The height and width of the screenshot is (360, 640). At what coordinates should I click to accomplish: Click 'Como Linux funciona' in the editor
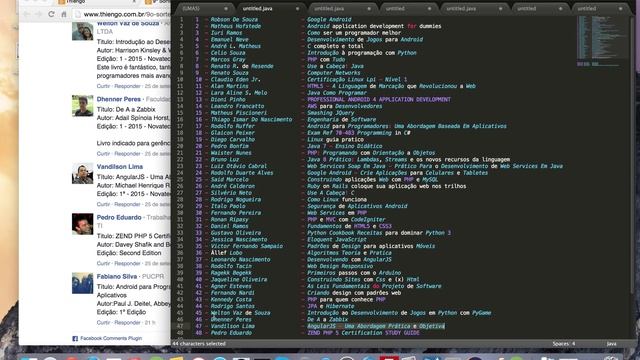[337, 200]
